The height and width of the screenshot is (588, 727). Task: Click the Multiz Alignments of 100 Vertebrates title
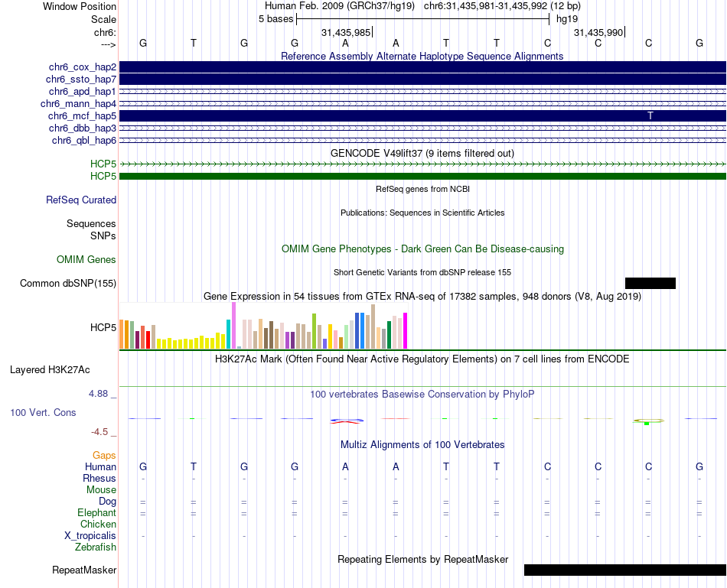pyautogui.click(x=422, y=445)
